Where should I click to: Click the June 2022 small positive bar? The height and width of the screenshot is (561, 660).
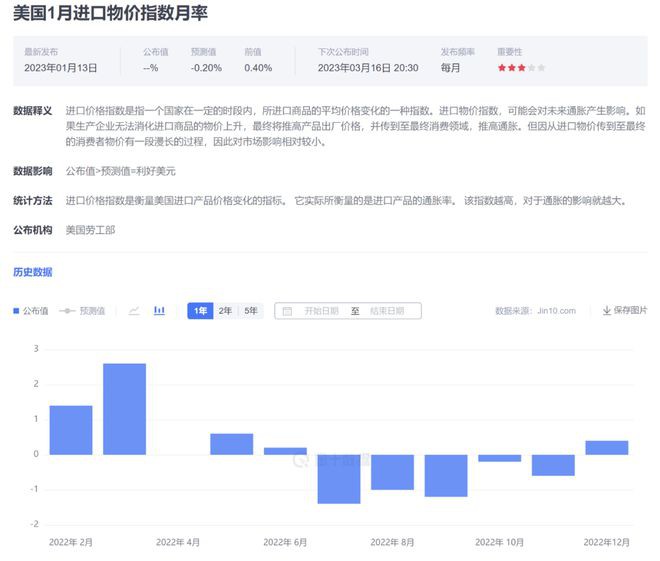pyautogui.click(x=285, y=451)
